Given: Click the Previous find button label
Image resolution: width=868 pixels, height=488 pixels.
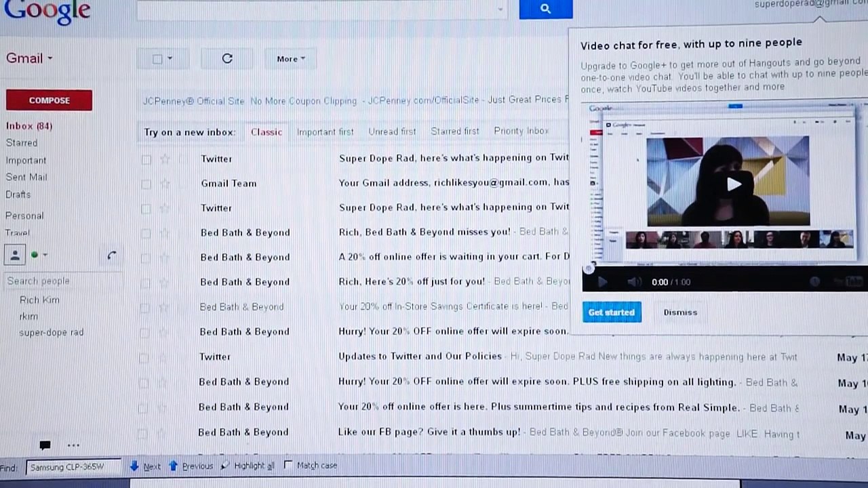Looking at the screenshot, I should (197, 466).
